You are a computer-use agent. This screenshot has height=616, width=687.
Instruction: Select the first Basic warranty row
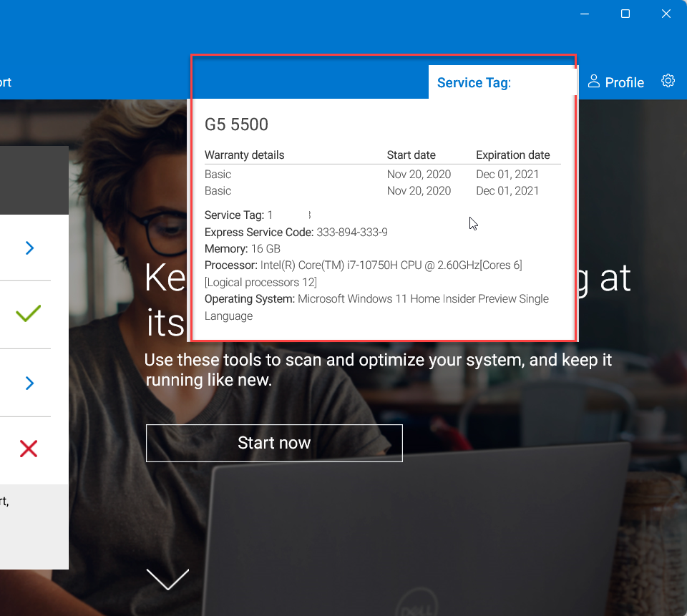(x=218, y=174)
